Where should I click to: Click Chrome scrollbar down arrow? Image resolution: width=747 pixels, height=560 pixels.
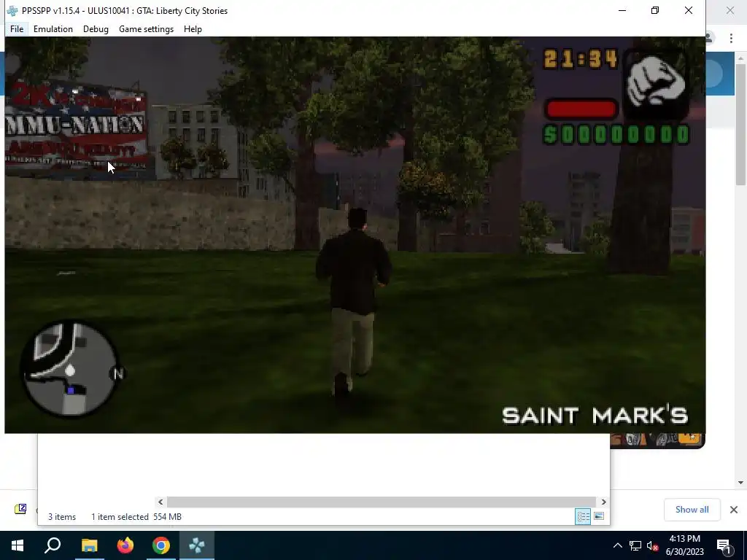coord(740,483)
